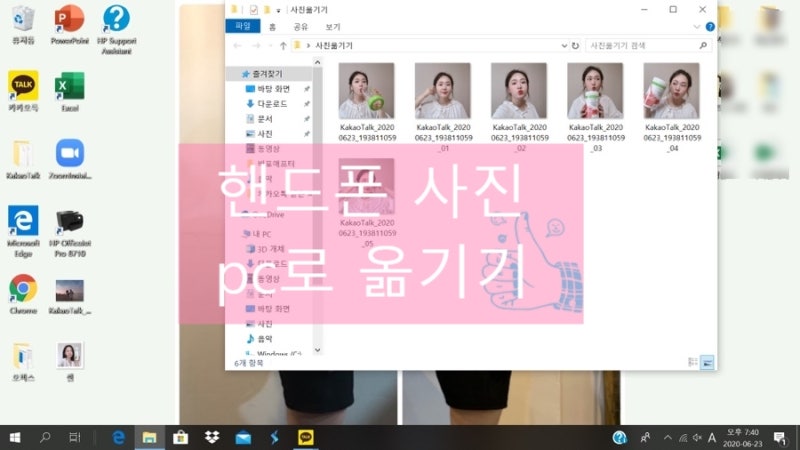The height and width of the screenshot is (450, 800).
Task: Launch Microsoft Edge from desktop shortcut
Action: coord(23,231)
